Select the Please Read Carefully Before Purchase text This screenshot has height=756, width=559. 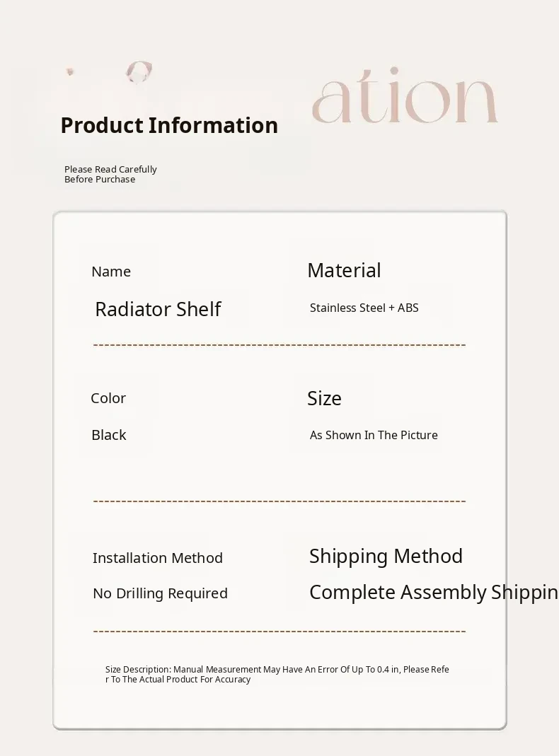(110, 174)
